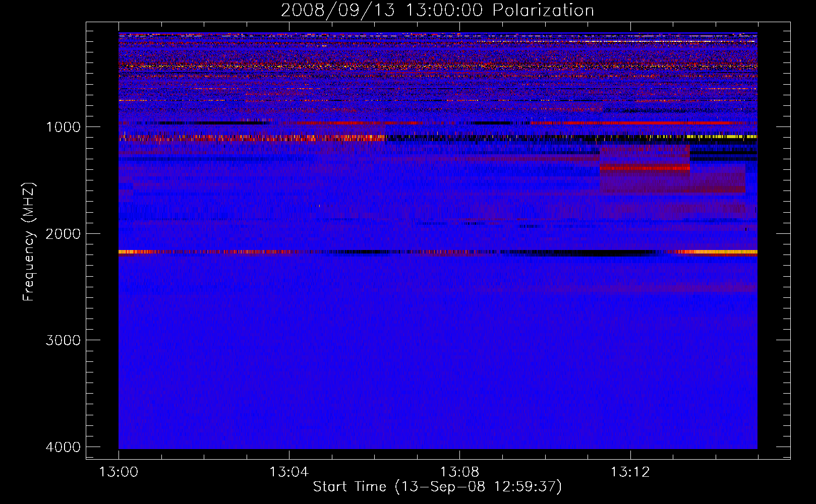
Task: Click the "13:04" time tick label
Action: pos(289,472)
